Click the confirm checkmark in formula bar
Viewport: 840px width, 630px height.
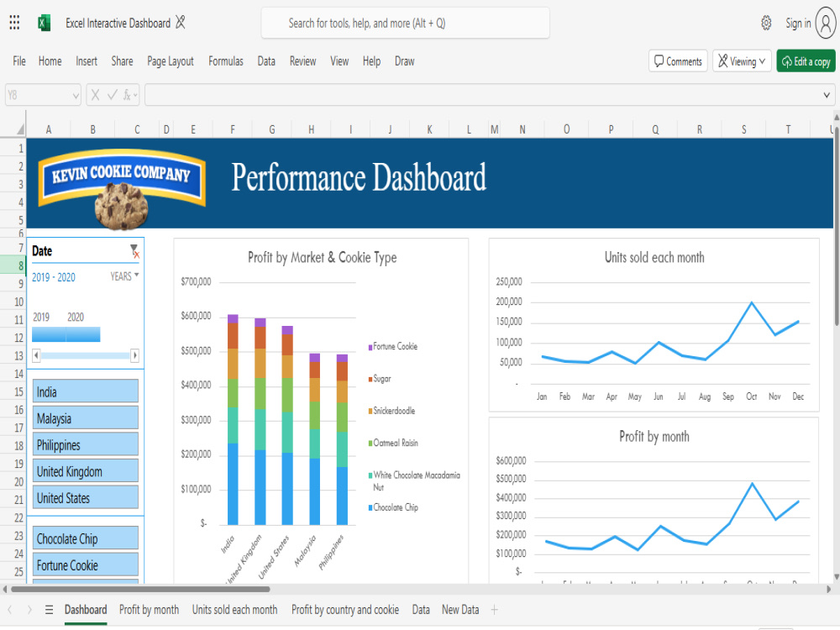112,96
